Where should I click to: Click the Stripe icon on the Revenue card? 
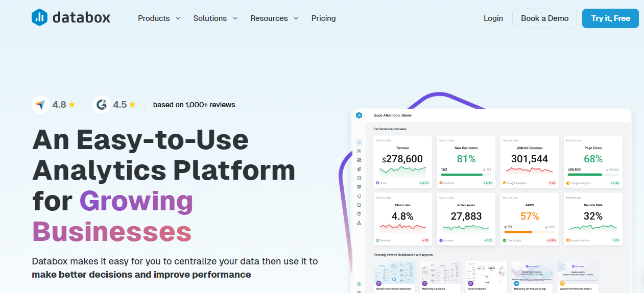(377, 183)
